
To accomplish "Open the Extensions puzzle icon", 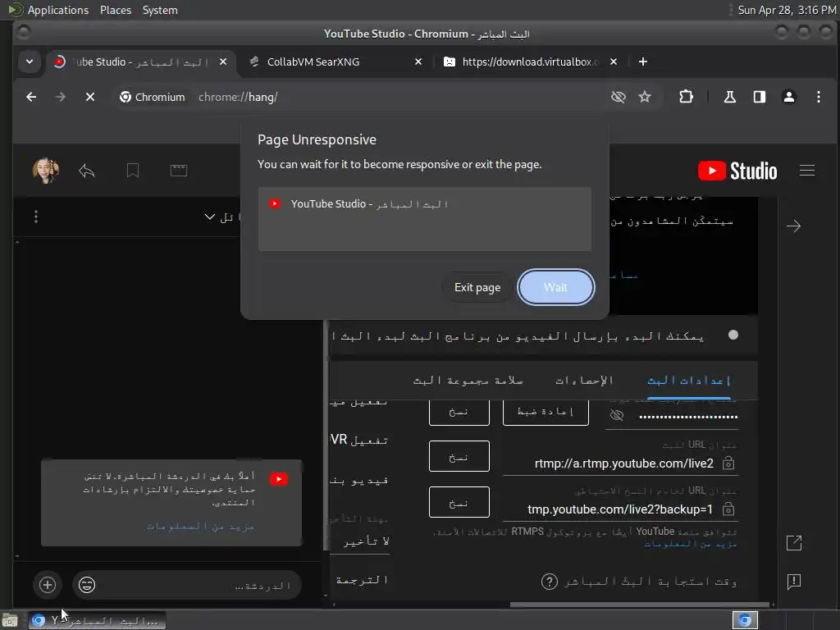I will pos(686,97).
